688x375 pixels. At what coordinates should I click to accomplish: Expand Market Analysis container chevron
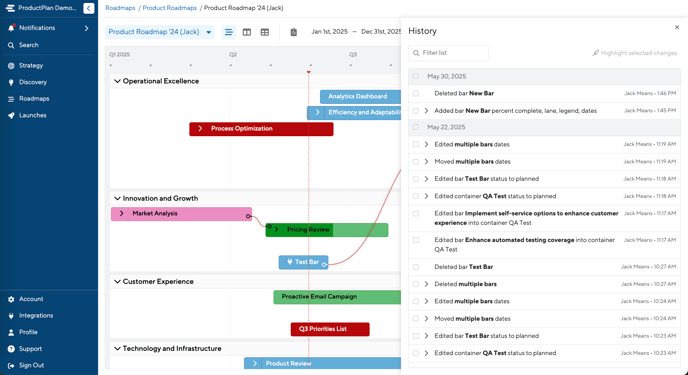(122, 214)
